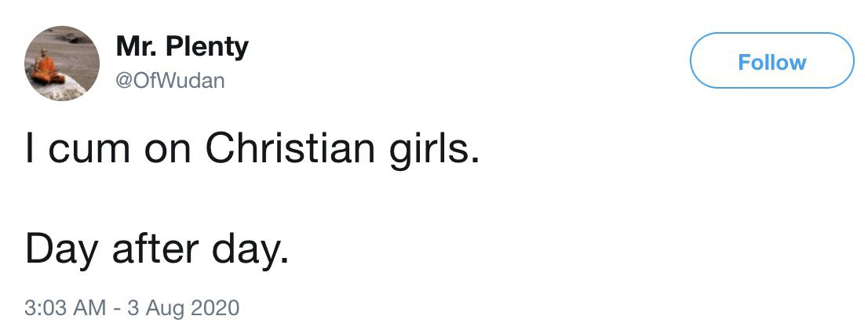Image resolution: width=868 pixels, height=334 pixels.
Task: Click the word "after" in the tweet
Action: click(163, 248)
